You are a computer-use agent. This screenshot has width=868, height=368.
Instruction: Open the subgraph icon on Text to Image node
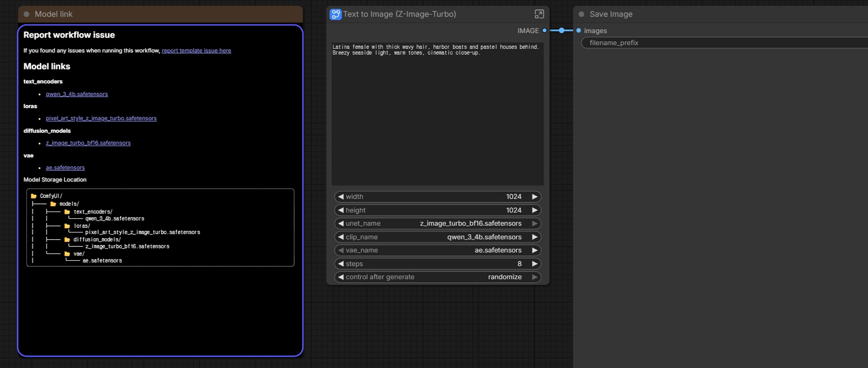point(335,14)
